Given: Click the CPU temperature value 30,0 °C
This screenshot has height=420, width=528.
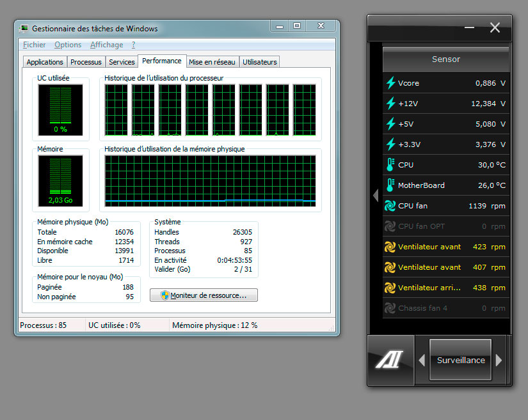Looking at the screenshot, I should click(x=492, y=165).
